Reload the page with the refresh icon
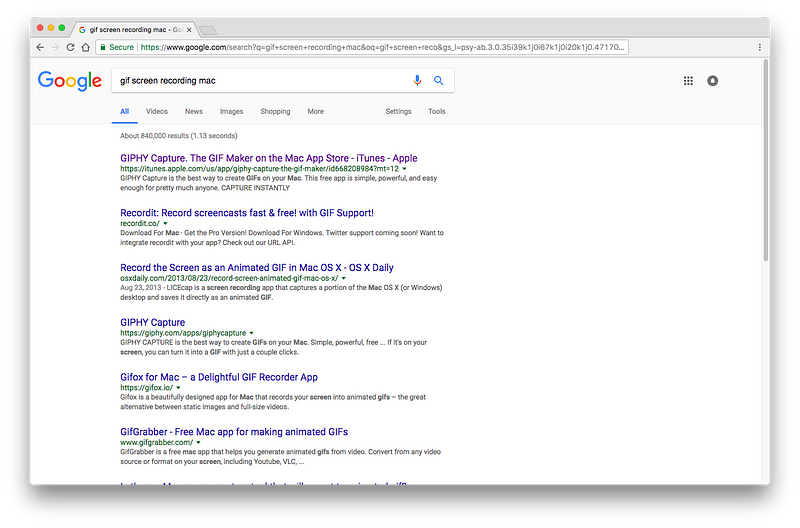The image size is (800, 528). pos(70,47)
